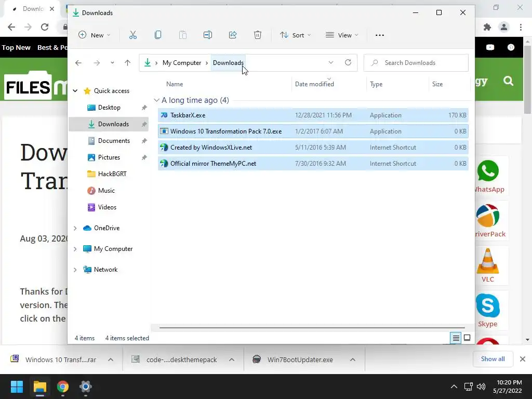Select Pictures in the navigation pane
Viewport: 532px width, 399px height.
109,157
